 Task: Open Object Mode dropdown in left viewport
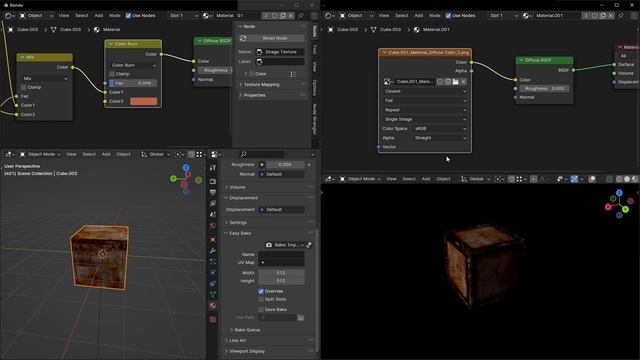[40, 154]
